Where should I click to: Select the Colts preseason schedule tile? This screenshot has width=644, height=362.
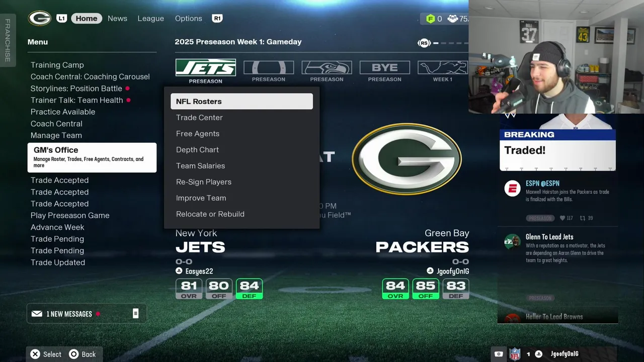[x=269, y=71]
